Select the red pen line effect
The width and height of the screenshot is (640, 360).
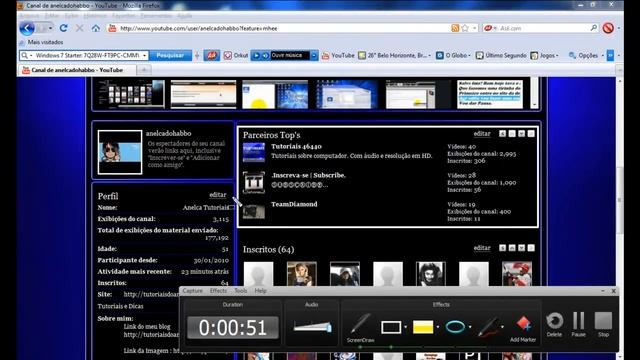(488, 327)
